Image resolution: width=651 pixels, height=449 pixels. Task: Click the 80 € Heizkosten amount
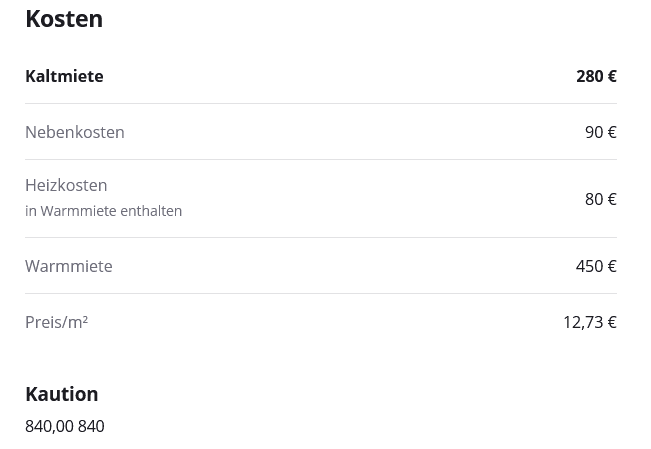pyautogui.click(x=600, y=199)
